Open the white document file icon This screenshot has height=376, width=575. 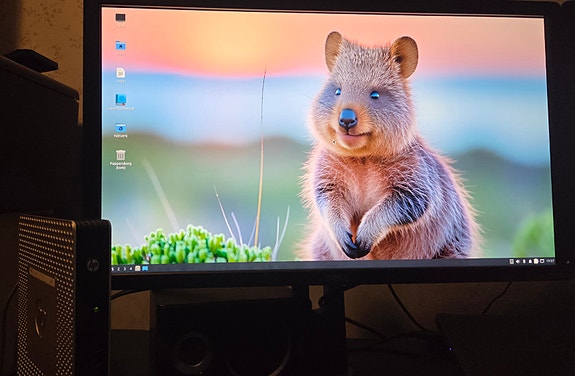tap(121, 72)
